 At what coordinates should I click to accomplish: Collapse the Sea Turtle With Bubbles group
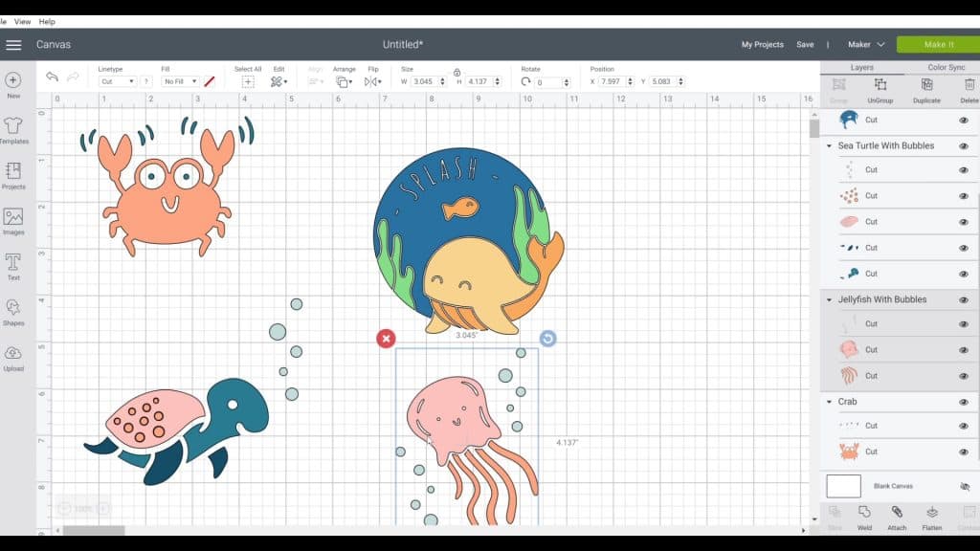[829, 146]
